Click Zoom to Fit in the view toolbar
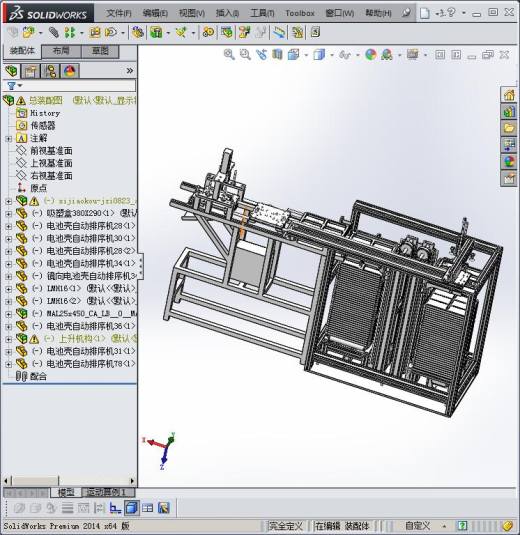The image size is (520, 535). coord(229,55)
